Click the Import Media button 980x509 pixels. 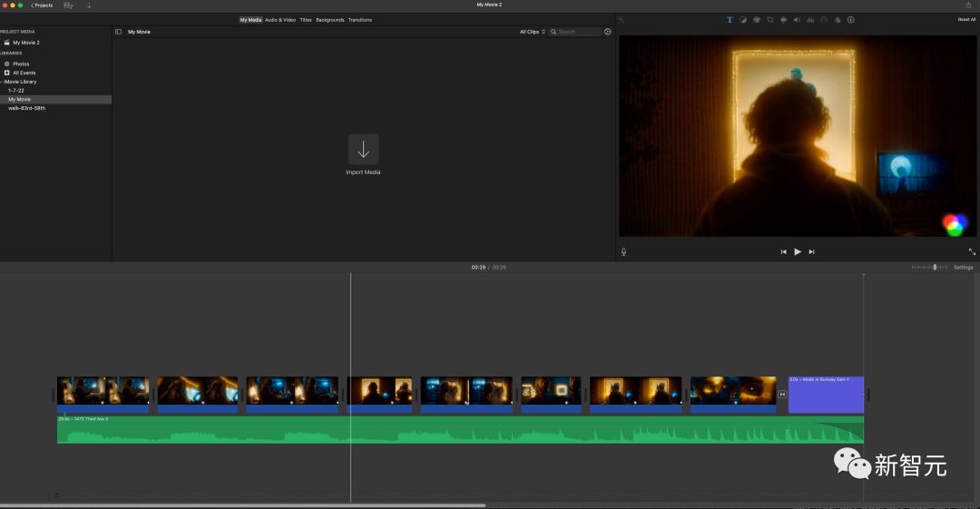pyautogui.click(x=363, y=150)
